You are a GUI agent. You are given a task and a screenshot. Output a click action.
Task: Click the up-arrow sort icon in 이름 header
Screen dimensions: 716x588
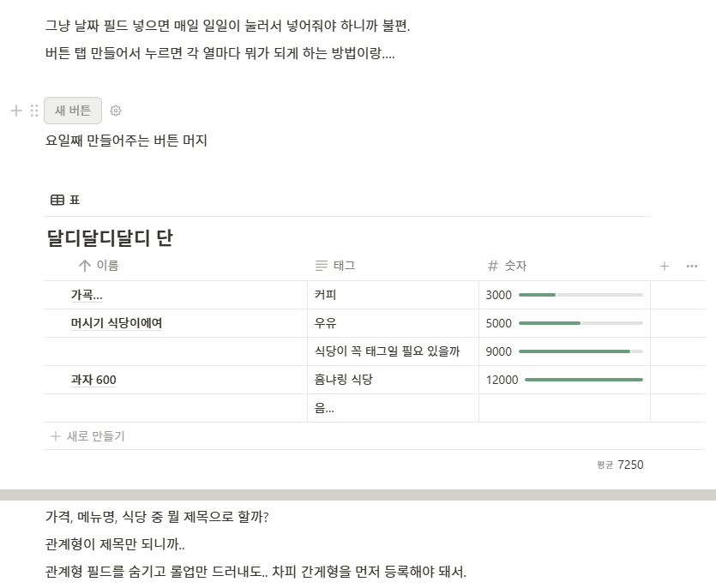tap(85, 266)
